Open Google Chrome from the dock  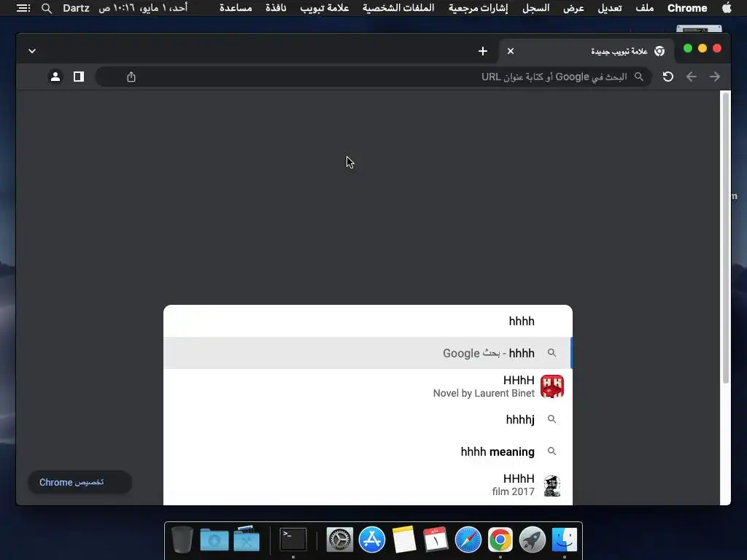500,540
